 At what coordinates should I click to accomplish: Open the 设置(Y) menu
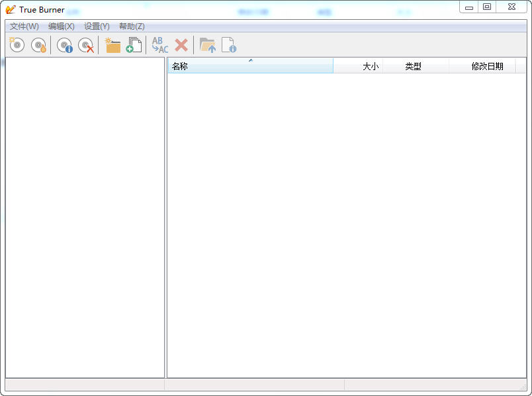pyautogui.click(x=97, y=26)
